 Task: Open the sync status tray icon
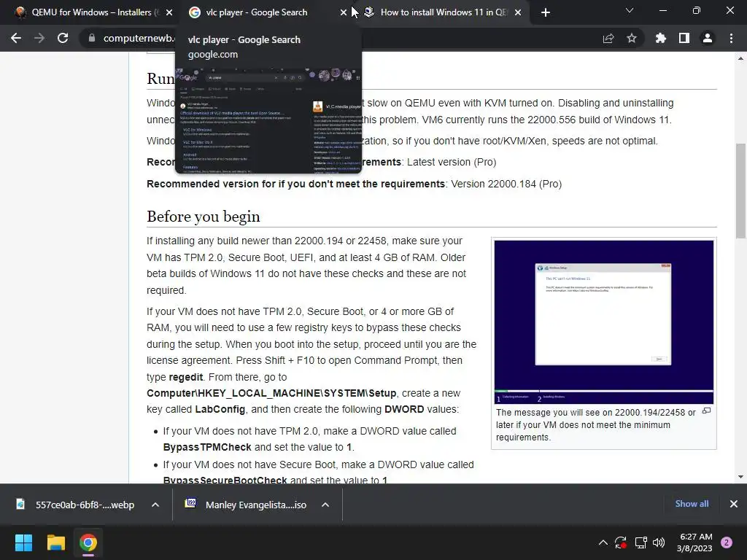click(x=621, y=542)
